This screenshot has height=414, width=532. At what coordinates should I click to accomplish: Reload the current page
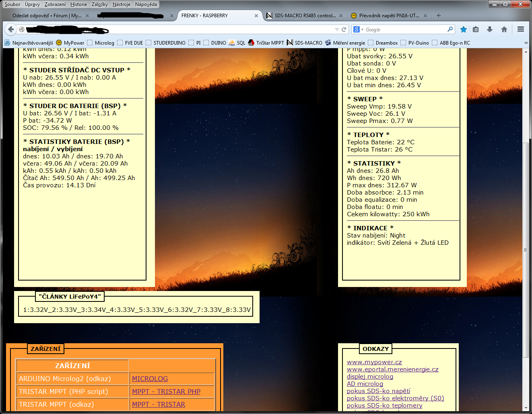click(344, 29)
